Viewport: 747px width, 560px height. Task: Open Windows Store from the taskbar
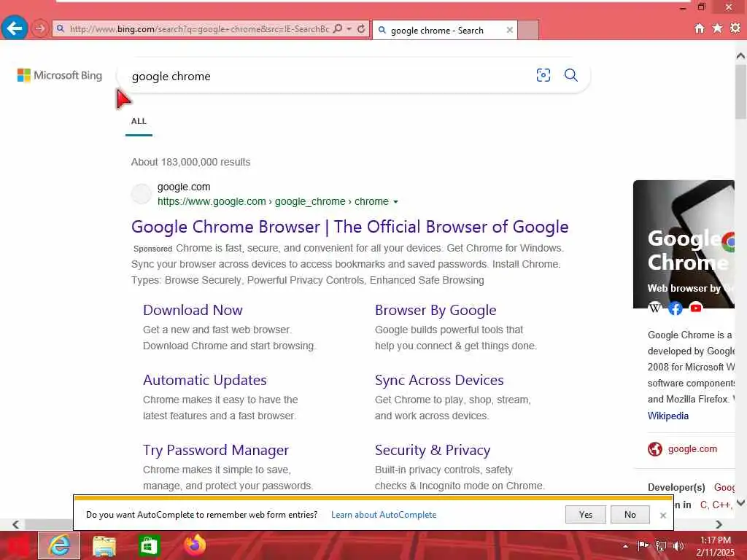click(x=149, y=545)
